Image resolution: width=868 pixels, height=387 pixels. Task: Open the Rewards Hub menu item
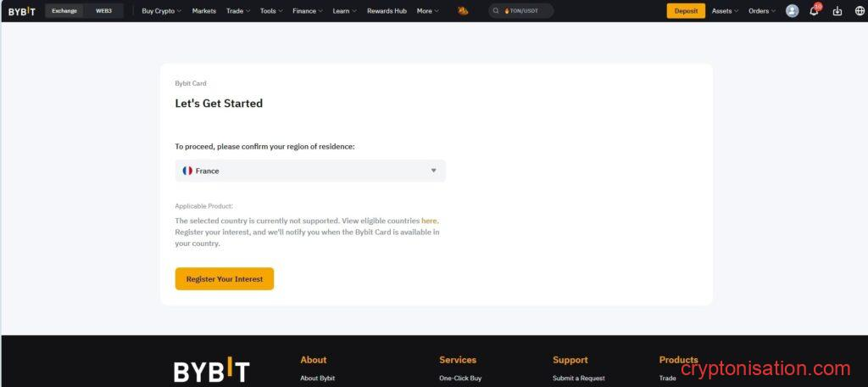[387, 11]
